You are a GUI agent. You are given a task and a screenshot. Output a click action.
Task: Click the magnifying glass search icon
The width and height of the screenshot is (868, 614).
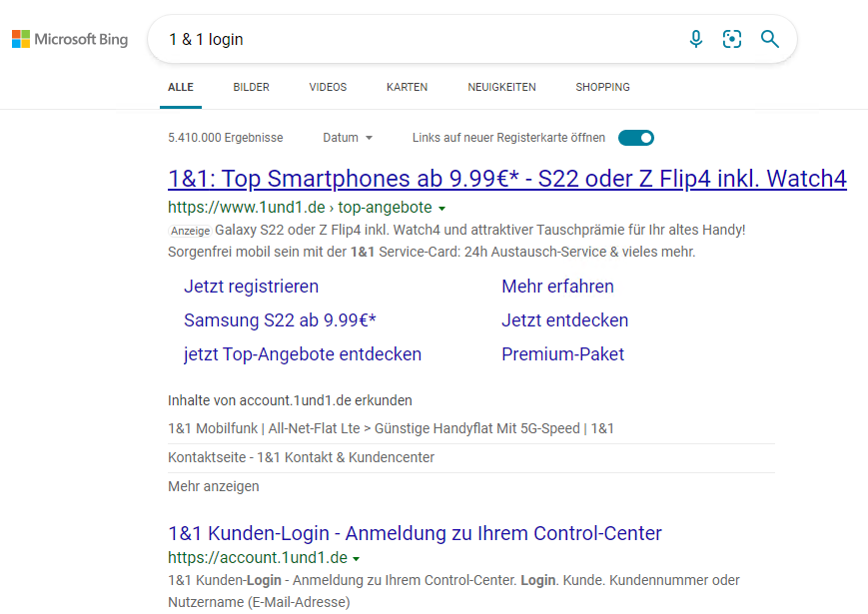pos(769,39)
